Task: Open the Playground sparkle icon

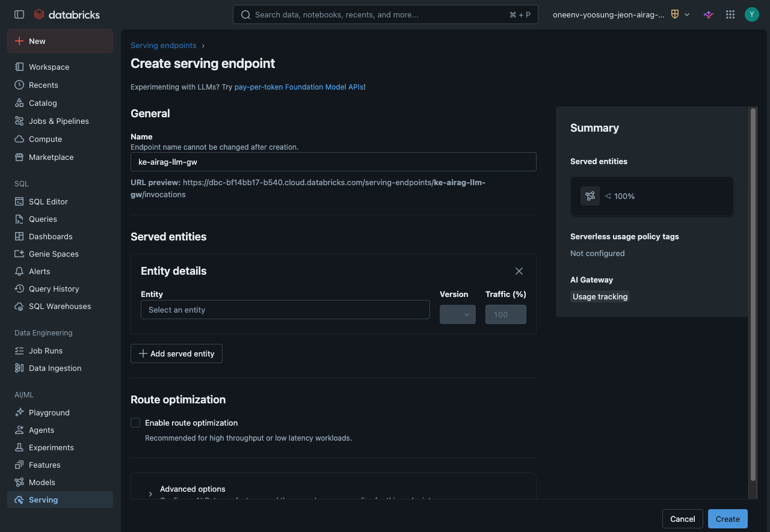Action: click(x=19, y=412)
